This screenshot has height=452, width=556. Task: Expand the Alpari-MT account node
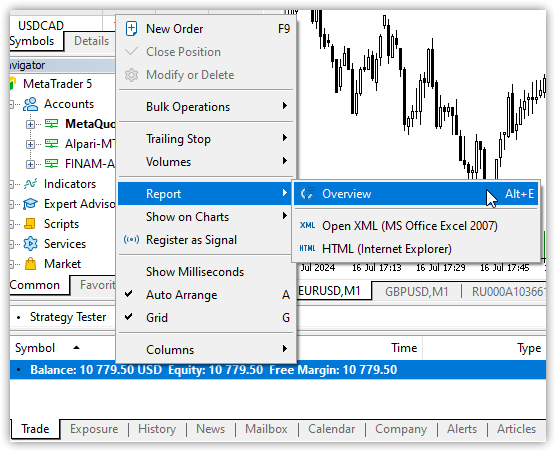pyautogui.click(x=30, y=144)
